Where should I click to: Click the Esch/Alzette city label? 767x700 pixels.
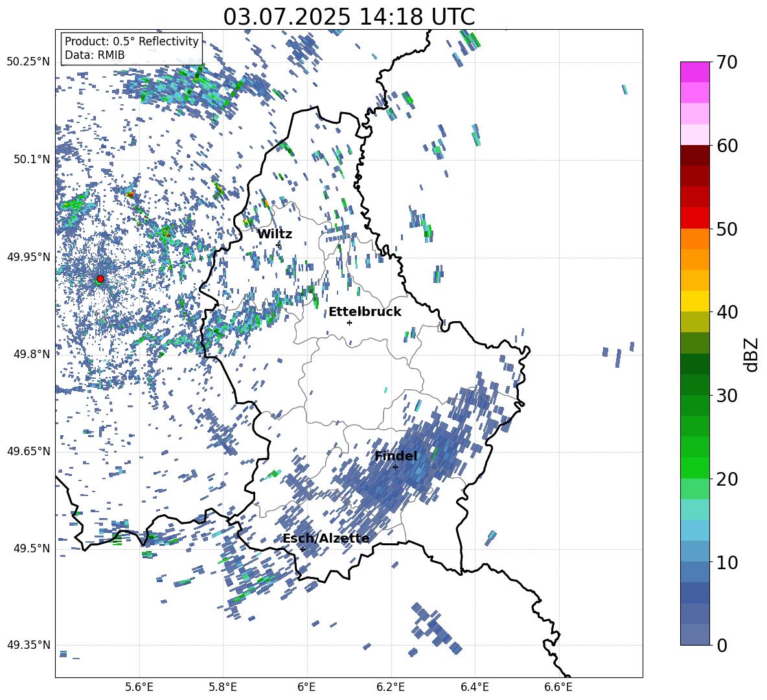tap(326, 539)
